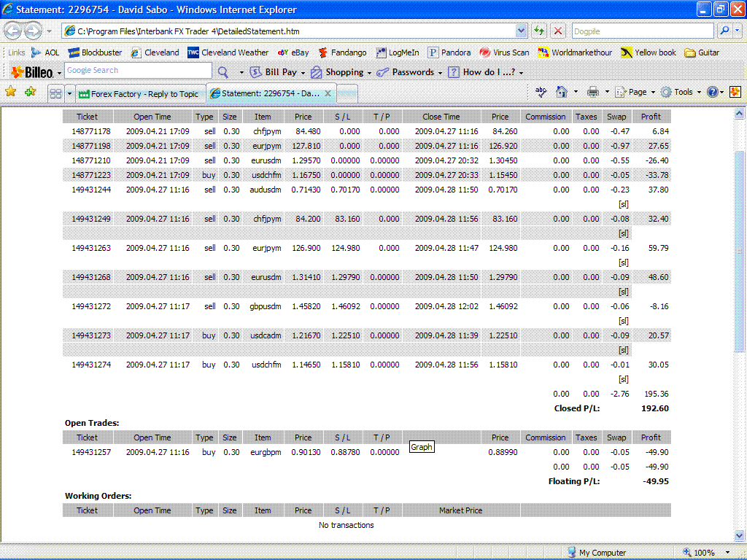The width and height of the screenshot is (747, 560).
Task: Open the LogMeIn favorites link
Action: (398, 52)
